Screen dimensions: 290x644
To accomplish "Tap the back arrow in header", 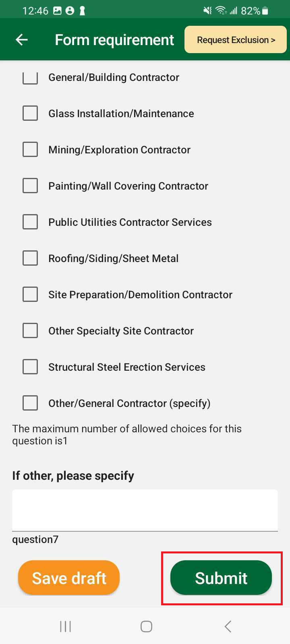I will click(x=22, y=39).
